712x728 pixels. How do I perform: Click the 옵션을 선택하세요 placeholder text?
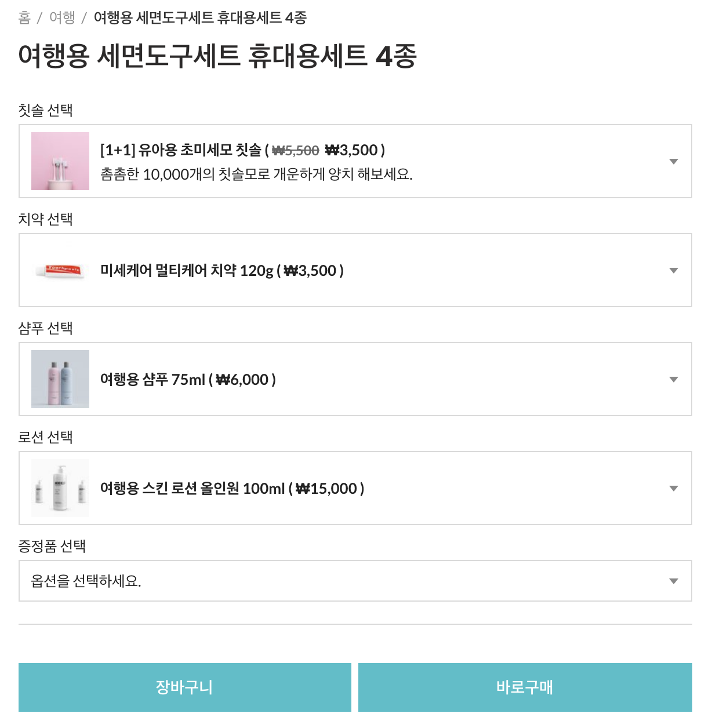(x=86, y=581)
